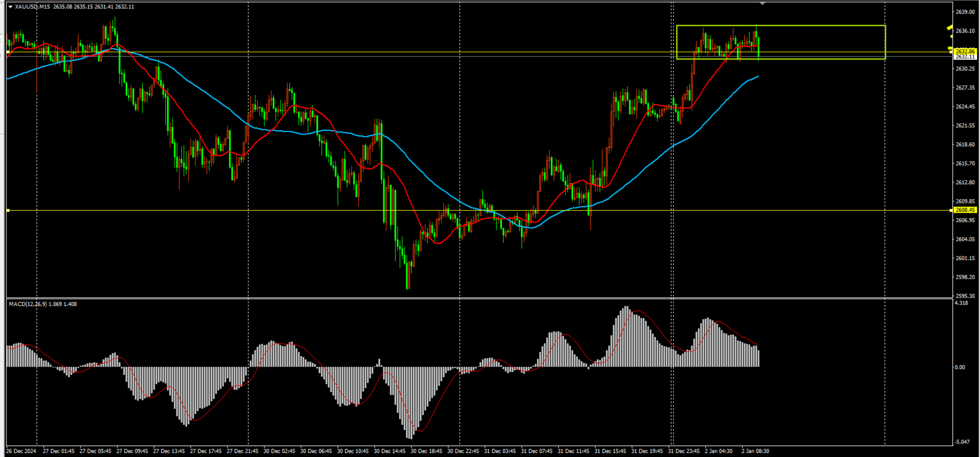
Task: Click the 2595.30 price scale value
Action: (965, 296)
